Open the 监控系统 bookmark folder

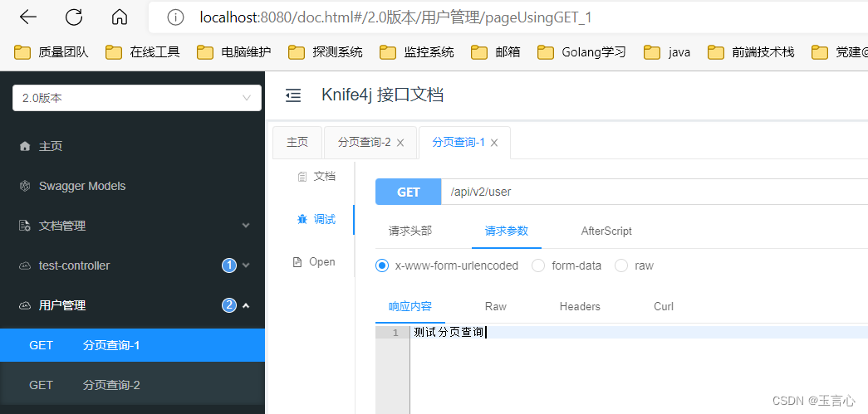coord(417,52)
